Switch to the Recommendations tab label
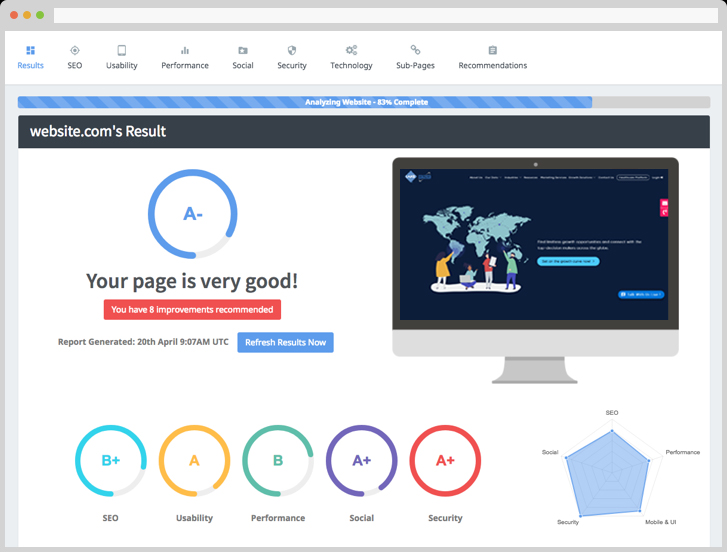Image resolution: width=727 pixels, height=552 pixels. [492, 66]
